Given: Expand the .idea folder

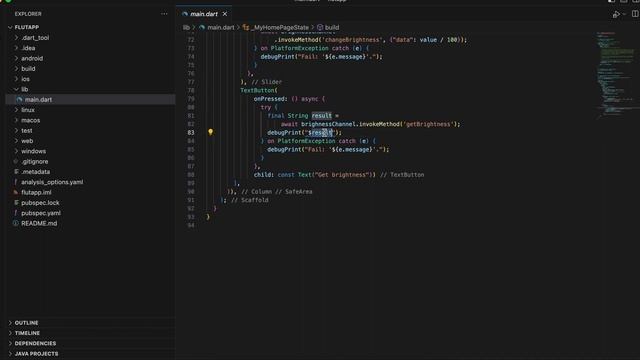Looking at the screenshot, I should pyautogui.click(x=28, y=48).
